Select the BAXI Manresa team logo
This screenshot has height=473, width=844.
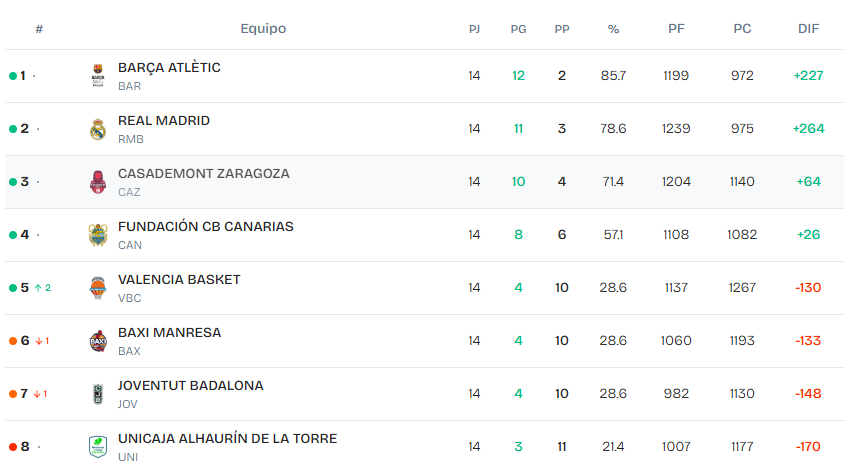(97, 341)
